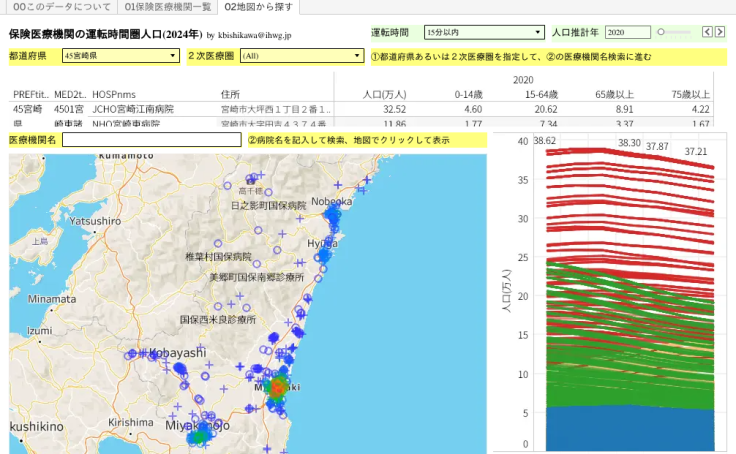The height and width of the screenshot is (454, 736).
Task: Click the 75歳以上 value 4.22
Action: click(700, 109)
